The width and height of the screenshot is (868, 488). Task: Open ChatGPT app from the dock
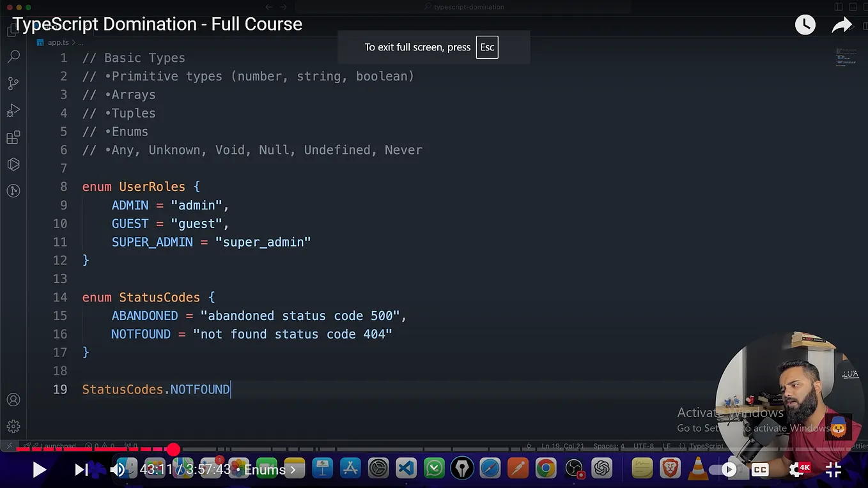[x=601, y=469]
